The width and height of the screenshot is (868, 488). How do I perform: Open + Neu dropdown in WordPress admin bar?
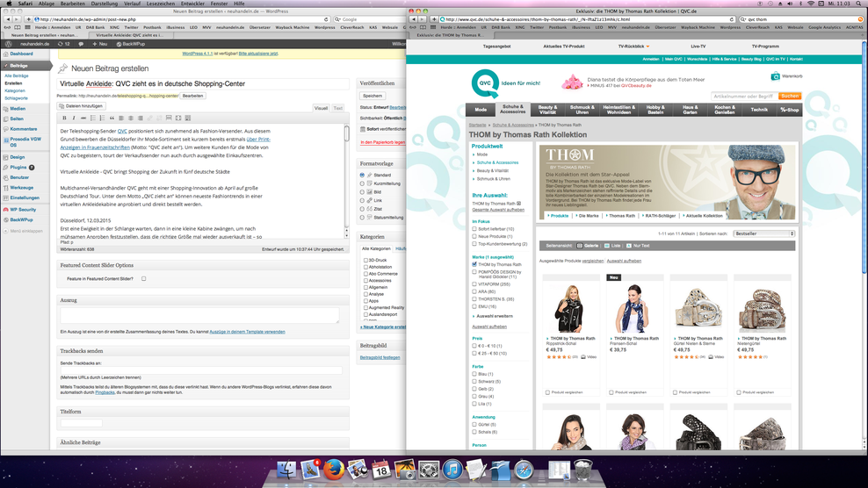pyautogui.click(x=100, y=44)
